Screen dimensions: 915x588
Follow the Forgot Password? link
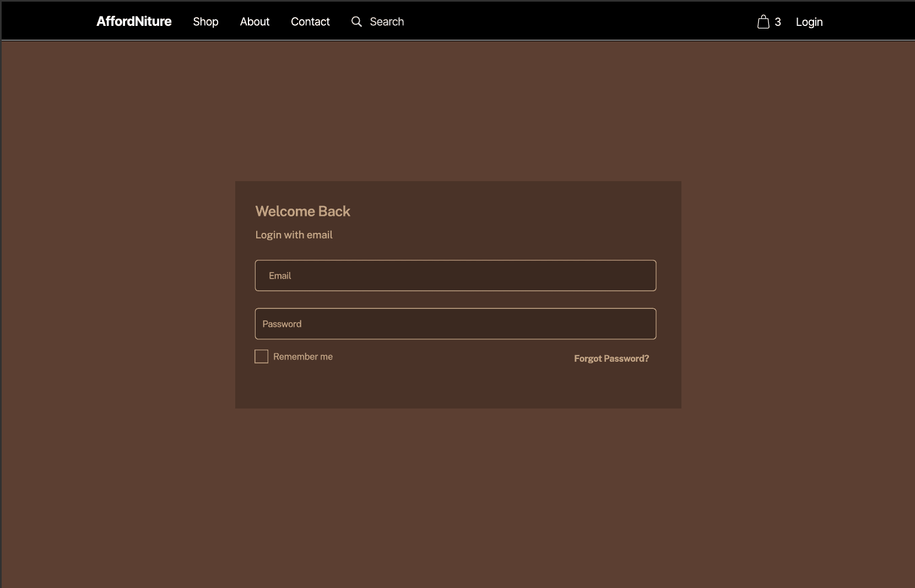pyautogui.click(x=611, y=358)
